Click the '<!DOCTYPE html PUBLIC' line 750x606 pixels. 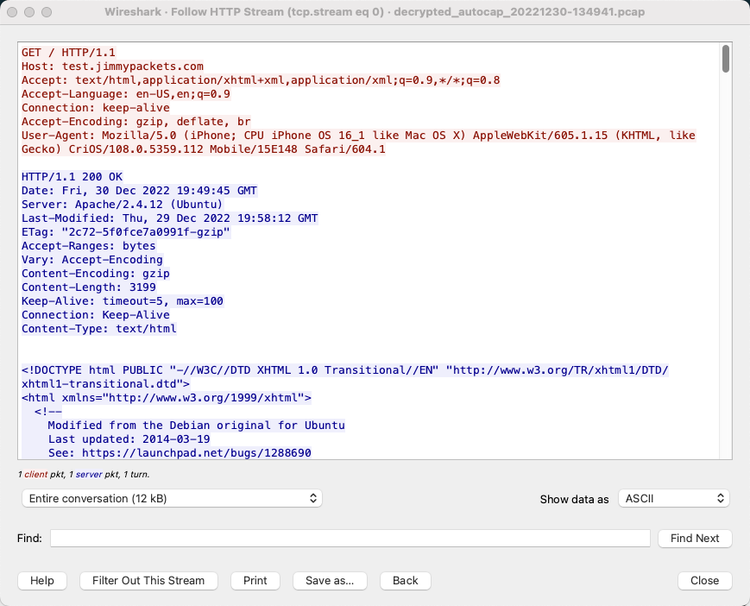(345, 377)
